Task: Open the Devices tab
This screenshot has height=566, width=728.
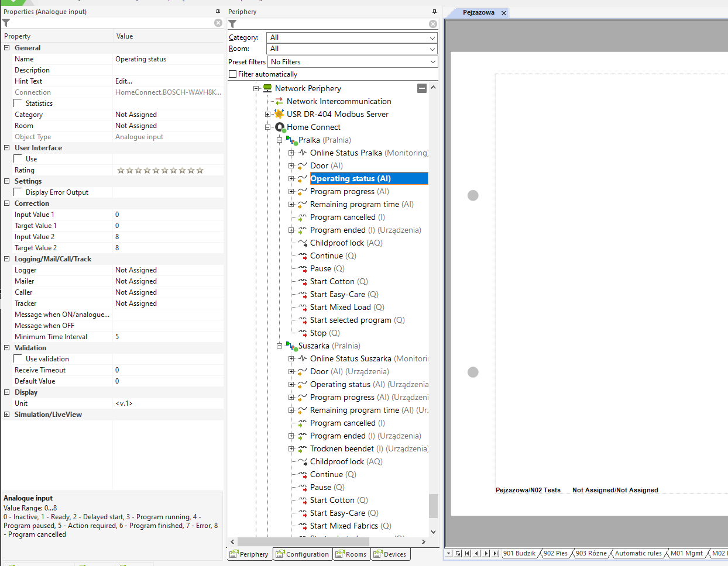Action: click(x=390, y=554)
